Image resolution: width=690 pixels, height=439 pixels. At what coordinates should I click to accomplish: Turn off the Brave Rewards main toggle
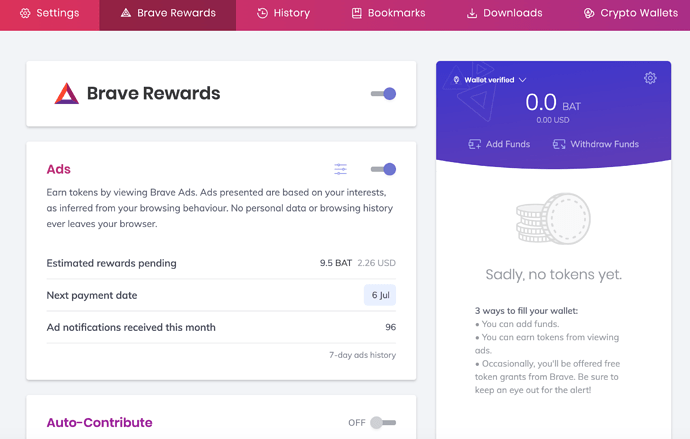click(383, 94)
